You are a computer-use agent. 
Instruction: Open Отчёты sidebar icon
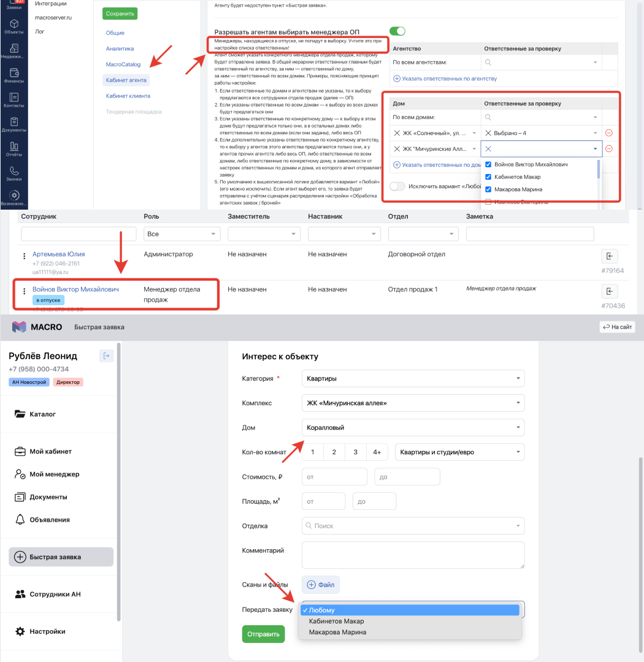coord(13,149)
